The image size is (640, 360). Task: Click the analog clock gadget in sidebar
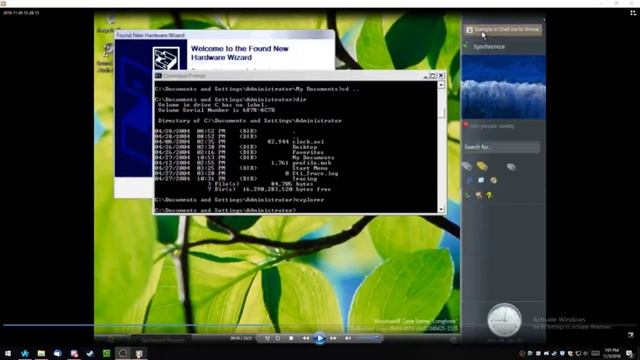coord(504,320)
